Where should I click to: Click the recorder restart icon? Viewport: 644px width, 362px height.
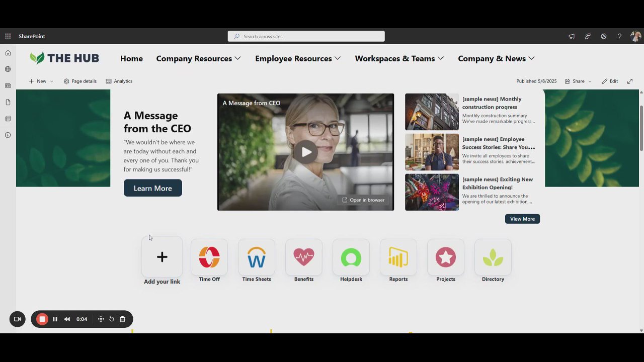click(x=112, y=319)
